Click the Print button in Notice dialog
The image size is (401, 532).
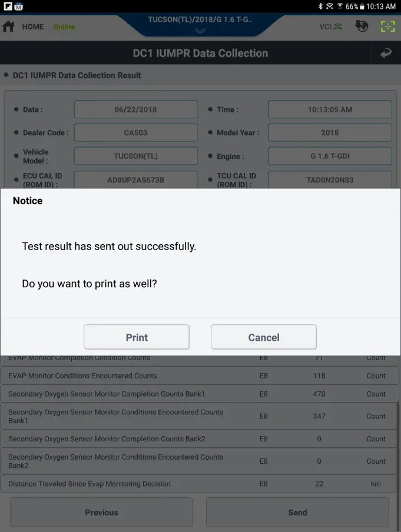(x=137, y=337)
